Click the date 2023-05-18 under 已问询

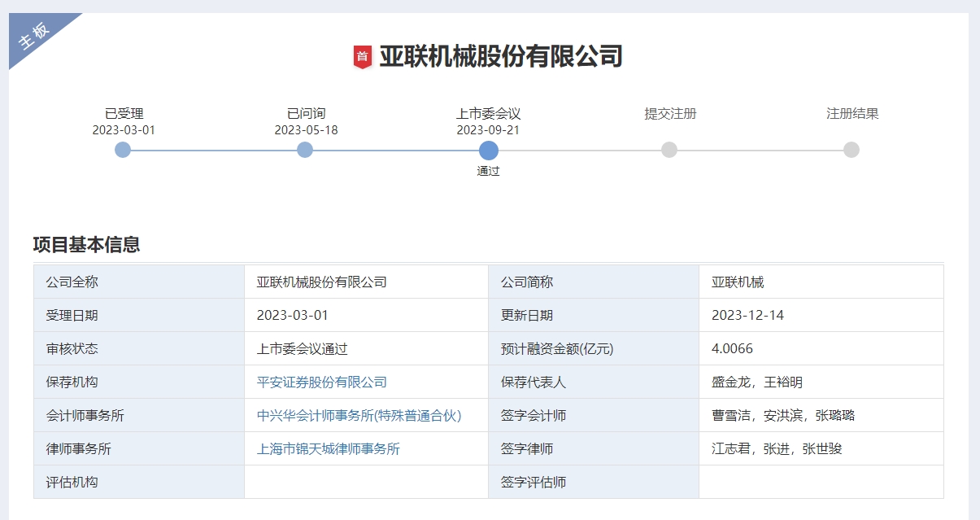point(306,130)
